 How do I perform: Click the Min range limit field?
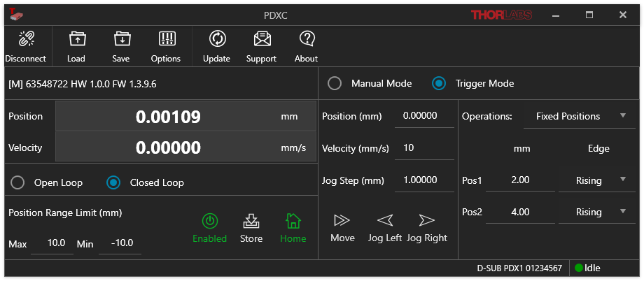pos(120,243)
